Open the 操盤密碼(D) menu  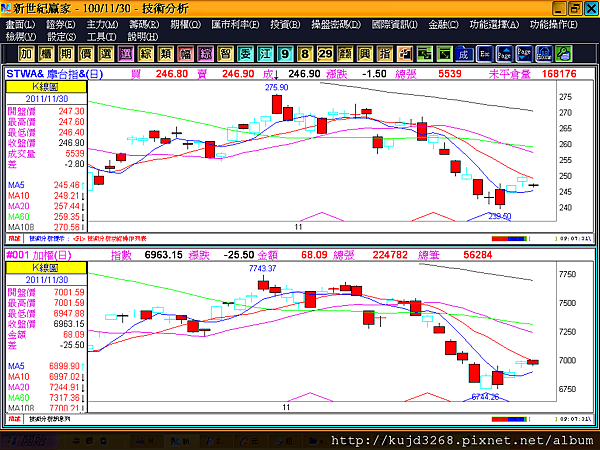click(336, 24)
